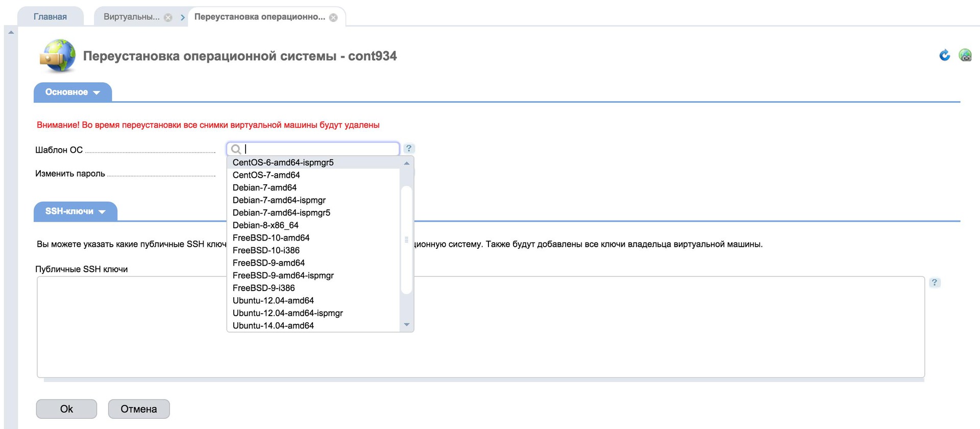Viewport: 980px width, 429px height.
Task: Click the help icon beside Шаблон ОС field
Action: click(409, 148)
